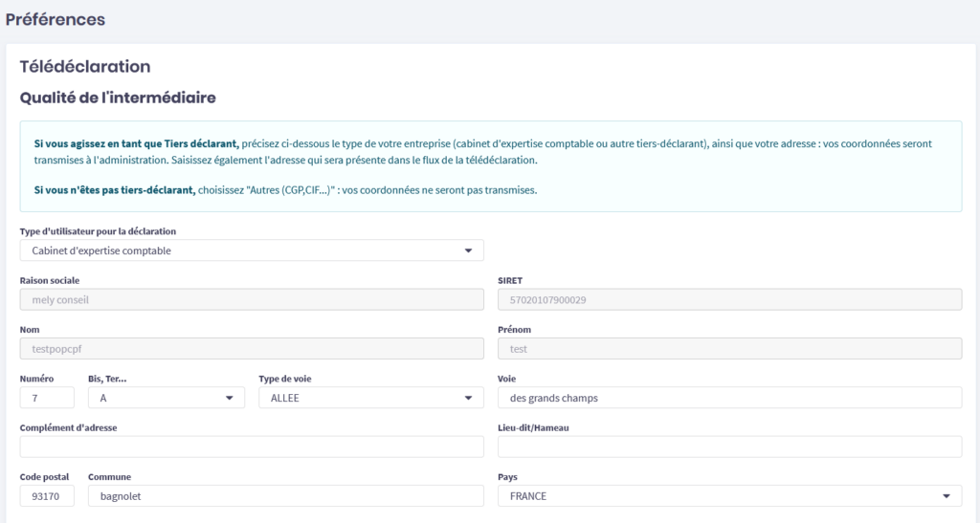Focus the Voie field 'des grands champs'

click(729, 398)
